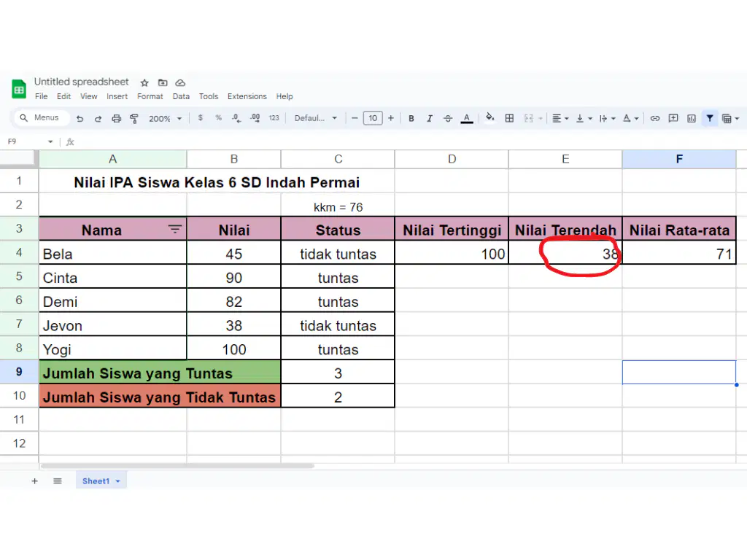Toggle italic formatting

point(429,119)
